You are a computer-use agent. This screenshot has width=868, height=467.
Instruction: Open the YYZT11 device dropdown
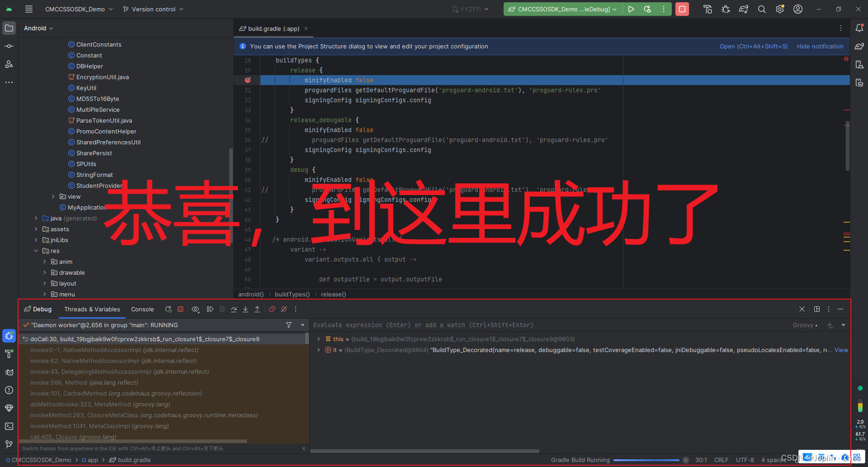tap(471, 9)
